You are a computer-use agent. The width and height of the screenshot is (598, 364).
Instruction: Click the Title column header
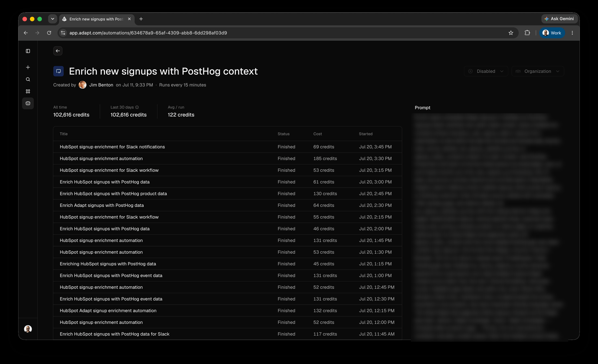coord(64,134)
